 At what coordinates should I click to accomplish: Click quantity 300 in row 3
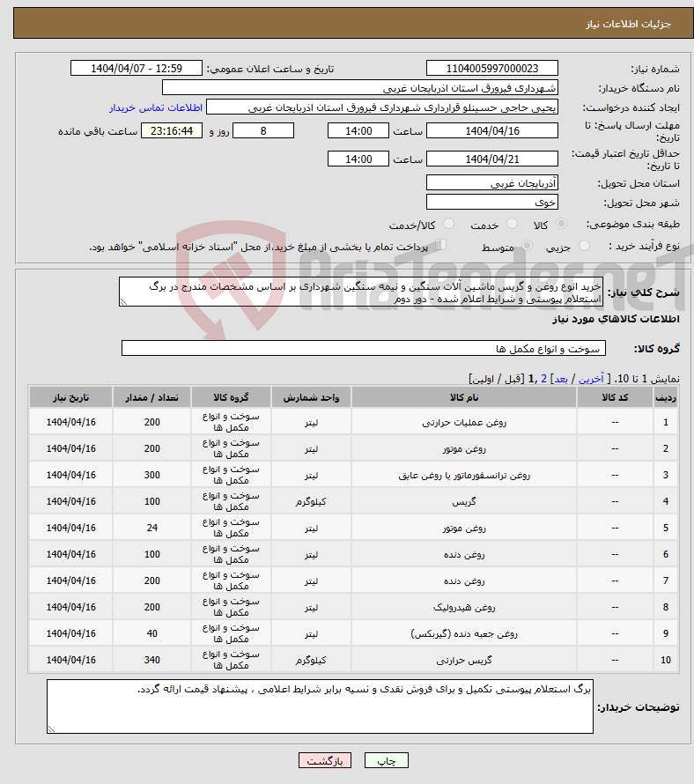152,475
